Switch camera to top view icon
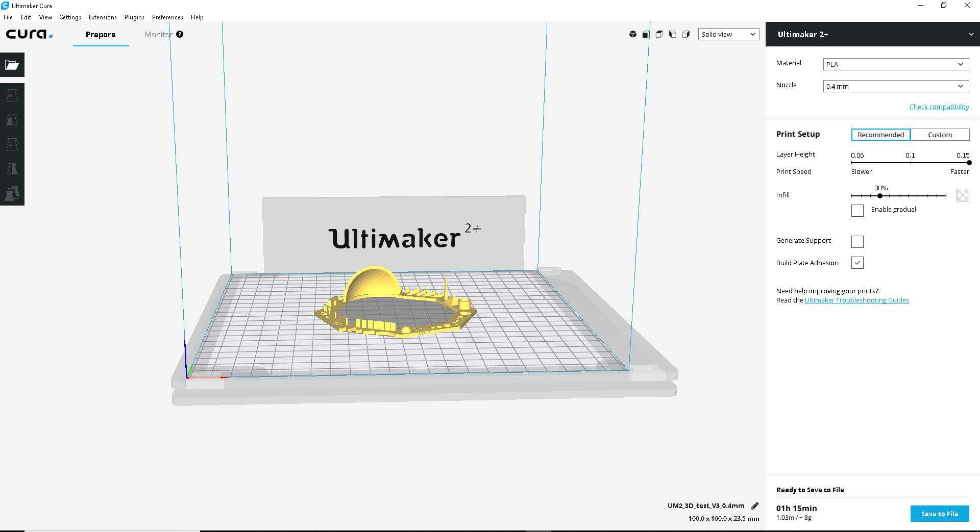This screenshot has height=532, width=980. [x=659, y=34]
